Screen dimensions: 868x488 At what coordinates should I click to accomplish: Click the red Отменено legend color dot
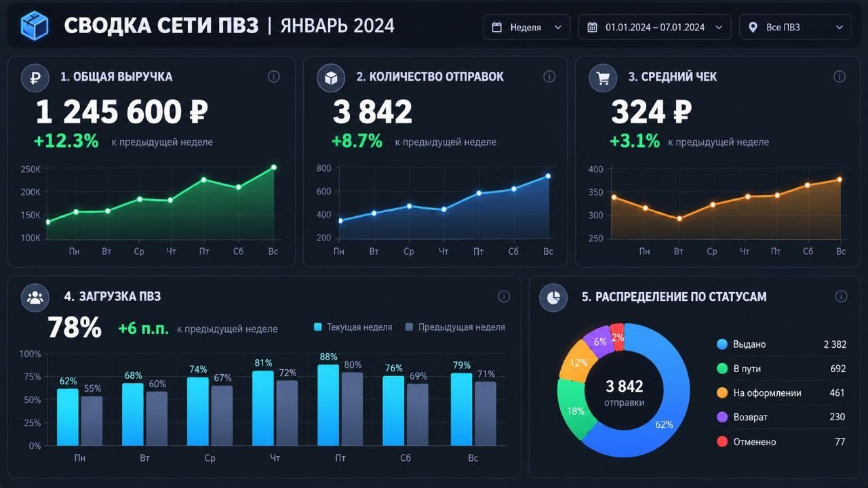(x=722, y=442)
